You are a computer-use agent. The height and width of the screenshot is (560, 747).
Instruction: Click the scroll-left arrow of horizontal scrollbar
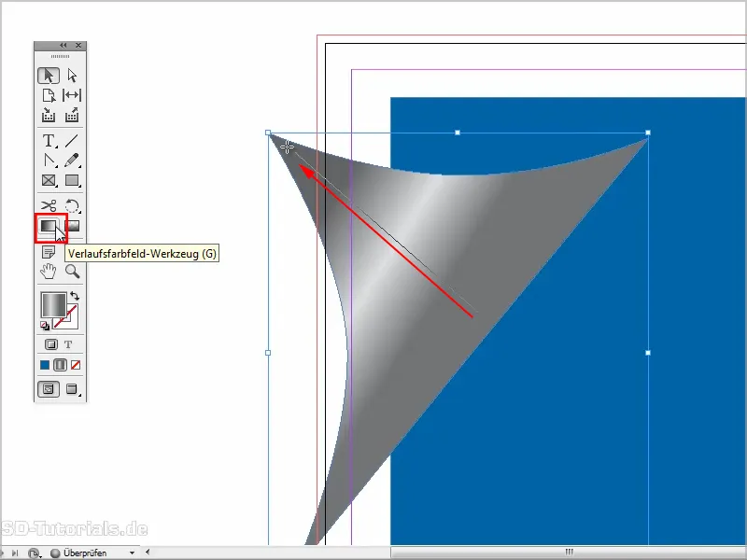(148, 553)
